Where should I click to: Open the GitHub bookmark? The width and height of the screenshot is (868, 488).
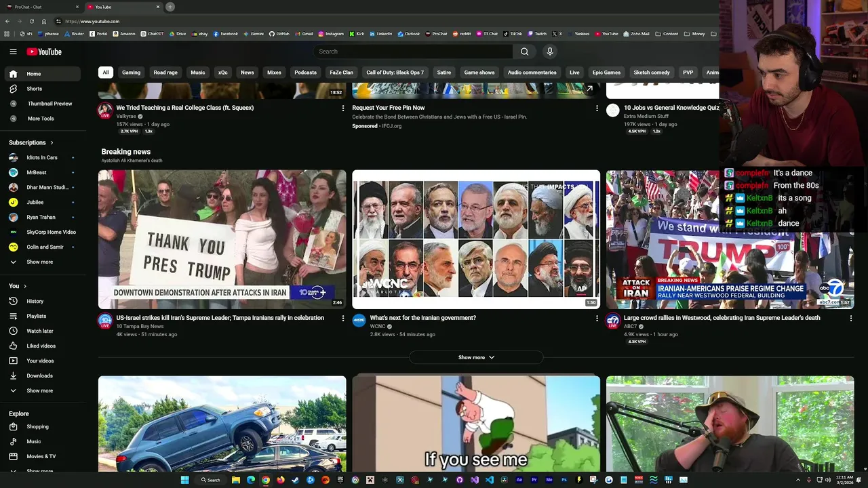(279, 34)
